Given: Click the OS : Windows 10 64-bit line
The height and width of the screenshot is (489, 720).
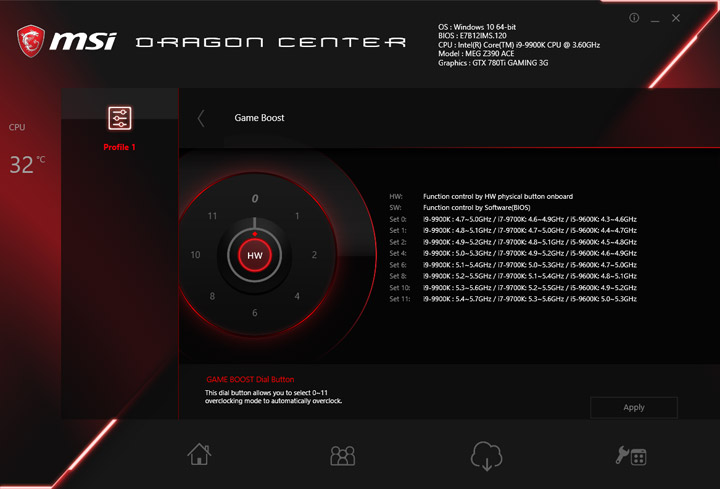Looking at the screenshot, I should [x=477, y=27].
